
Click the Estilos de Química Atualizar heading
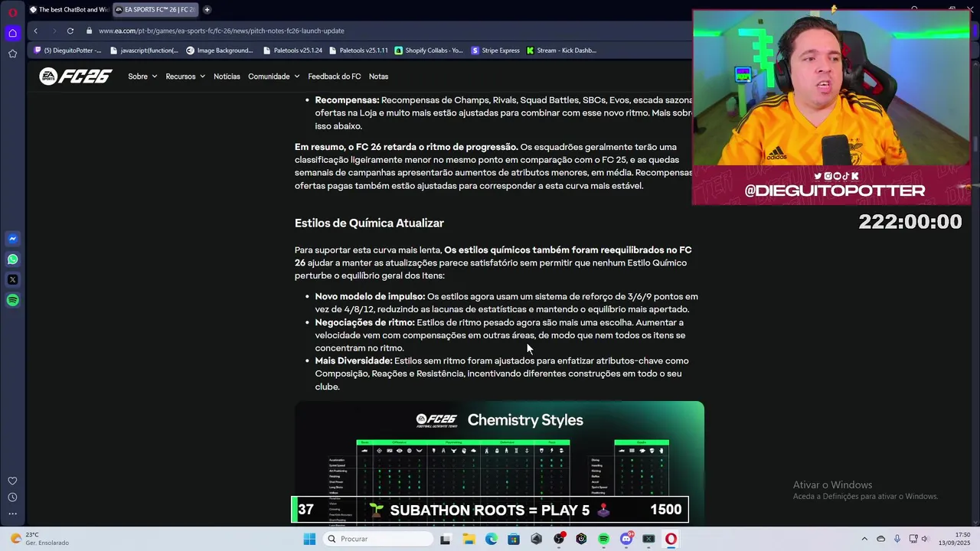click(x=369, y=223)
